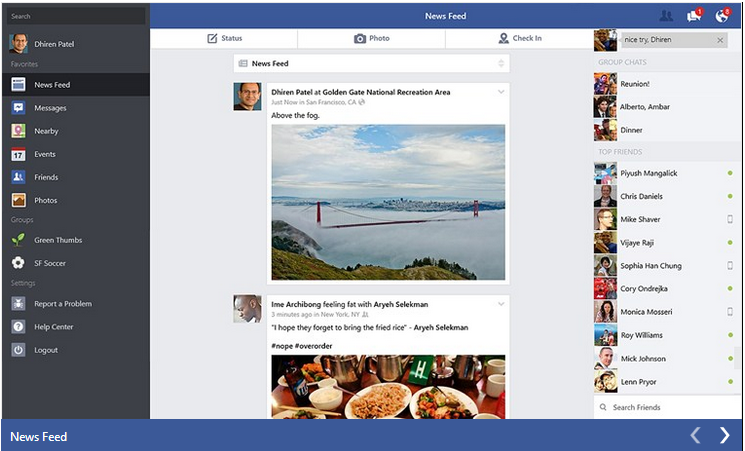Expand options chevron on Ime Archibong post
Screen dimensions: 745x451
click(x=501, y=304)
